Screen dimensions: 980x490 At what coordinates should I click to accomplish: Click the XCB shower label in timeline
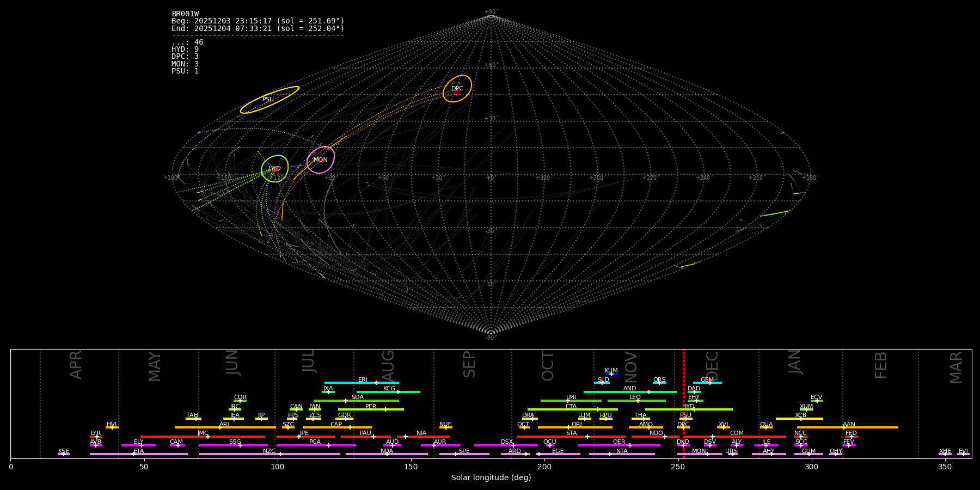800,415
